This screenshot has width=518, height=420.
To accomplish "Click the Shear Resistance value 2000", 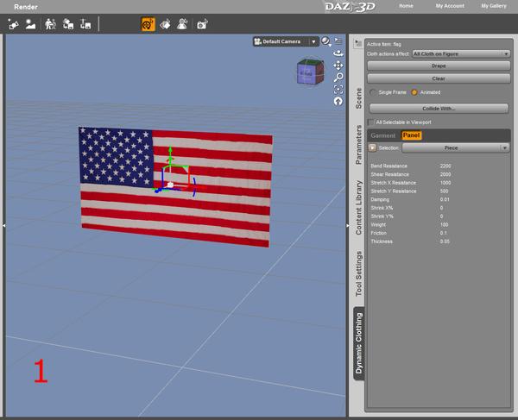I will click(x=445, y=174).
